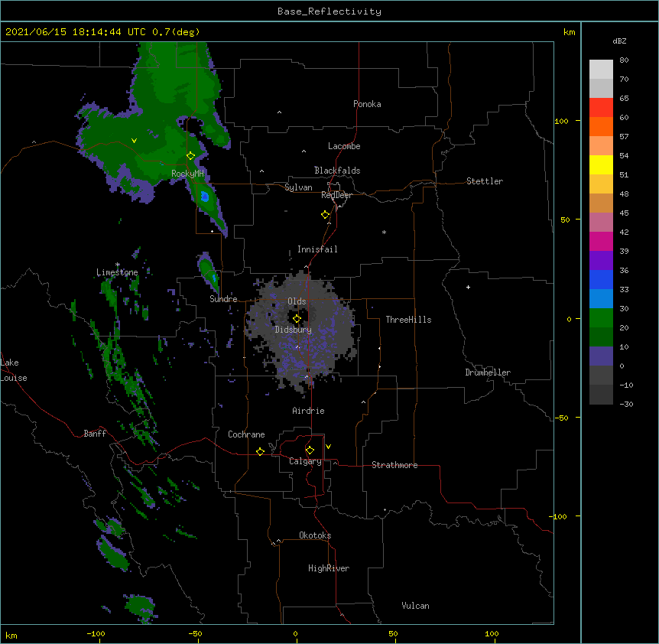The width and height of the screenshot is (659, 644).
Task: Click the Lake Louise label
Action: click(12, 370)
